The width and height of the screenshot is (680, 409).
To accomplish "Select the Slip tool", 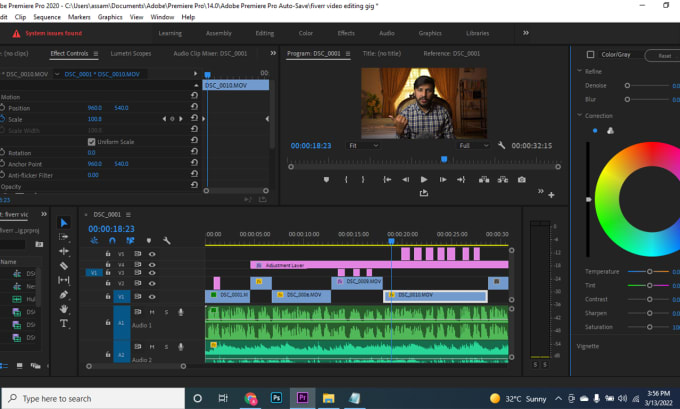I will pos(64,280).
